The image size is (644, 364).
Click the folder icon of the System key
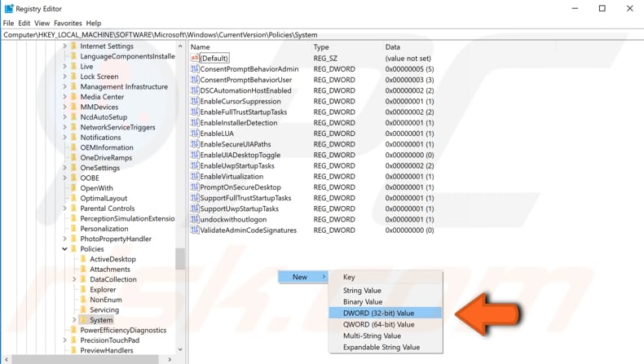click(x=83, y=320)
